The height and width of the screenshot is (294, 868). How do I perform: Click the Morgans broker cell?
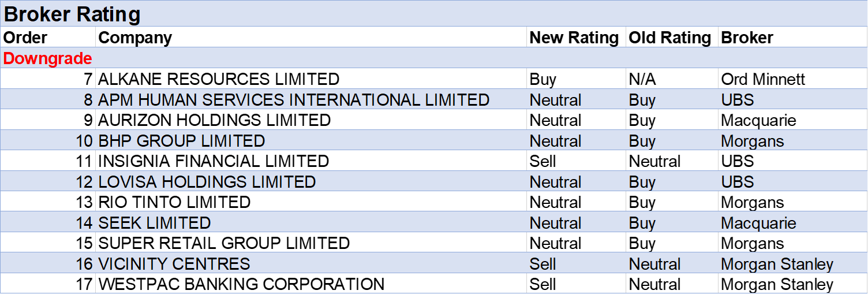[x=753, y=141]
